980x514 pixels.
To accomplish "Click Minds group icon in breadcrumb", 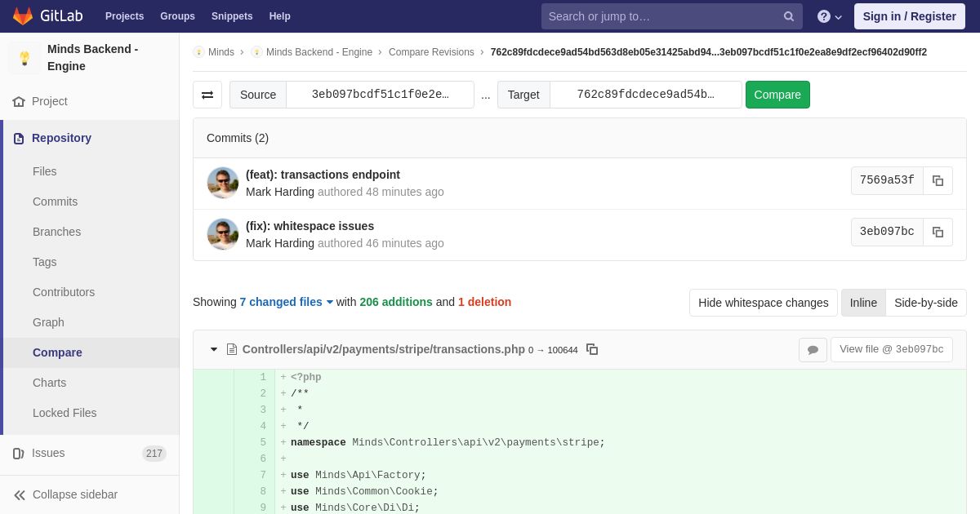I will coord(198,52).
